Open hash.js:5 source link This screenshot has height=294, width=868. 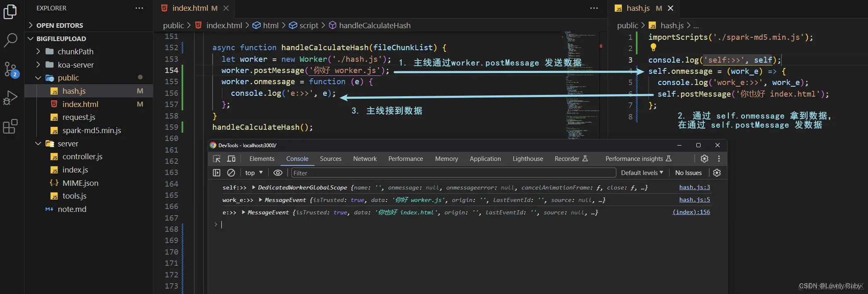(x=694, y=200)
